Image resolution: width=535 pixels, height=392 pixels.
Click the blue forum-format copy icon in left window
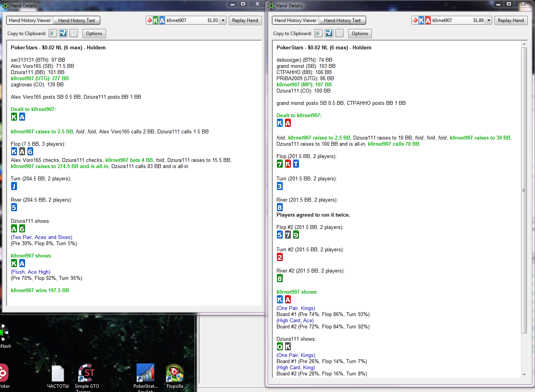63,33
